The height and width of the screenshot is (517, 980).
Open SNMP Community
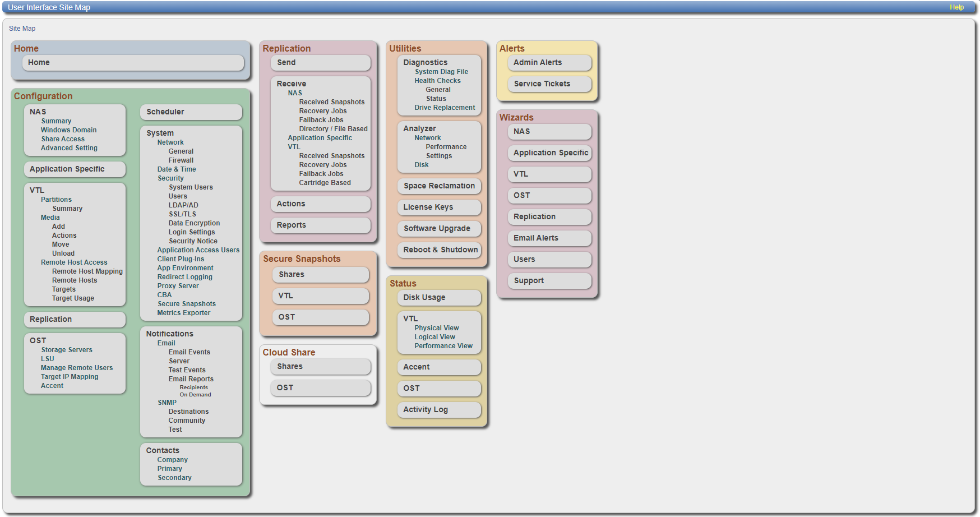tap(187, 421)
